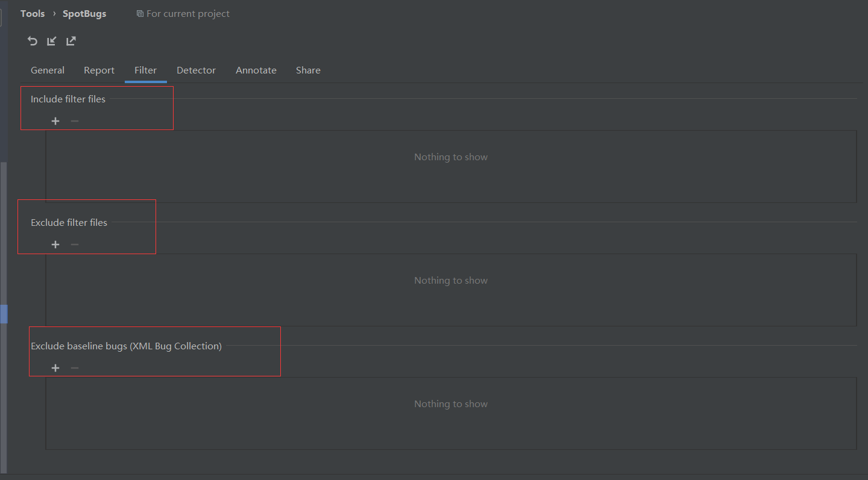
Task: Go to the Share tab
Action: pyautogui.click(x=308, y=70)
